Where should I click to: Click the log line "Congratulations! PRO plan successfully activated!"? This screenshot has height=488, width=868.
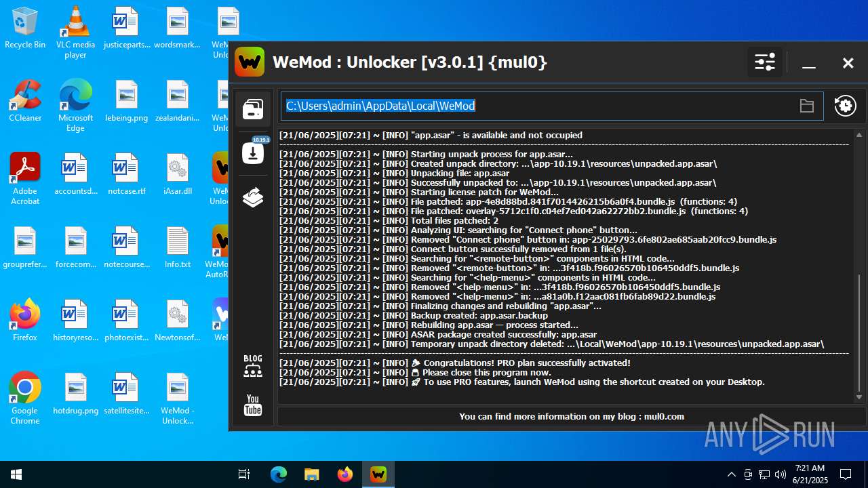pos(455,363)
